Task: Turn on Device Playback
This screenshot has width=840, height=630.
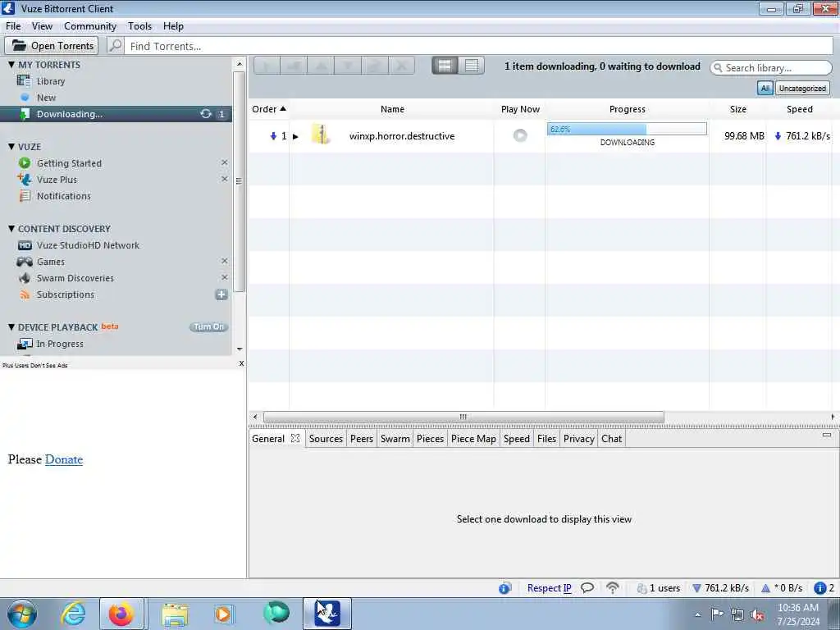Action: pos(209,326)
